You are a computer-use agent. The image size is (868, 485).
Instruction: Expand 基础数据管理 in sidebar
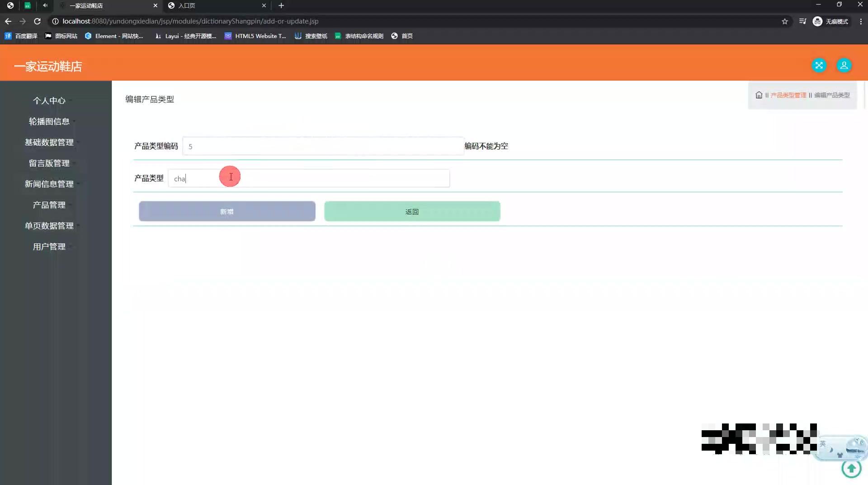click(49, 143)
